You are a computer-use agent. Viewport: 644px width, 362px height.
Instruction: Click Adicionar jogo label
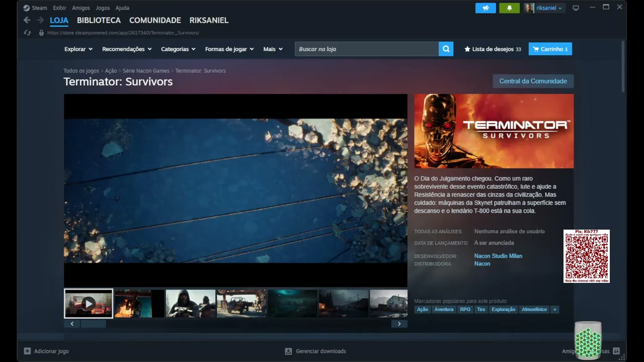[x=51, y=351]
